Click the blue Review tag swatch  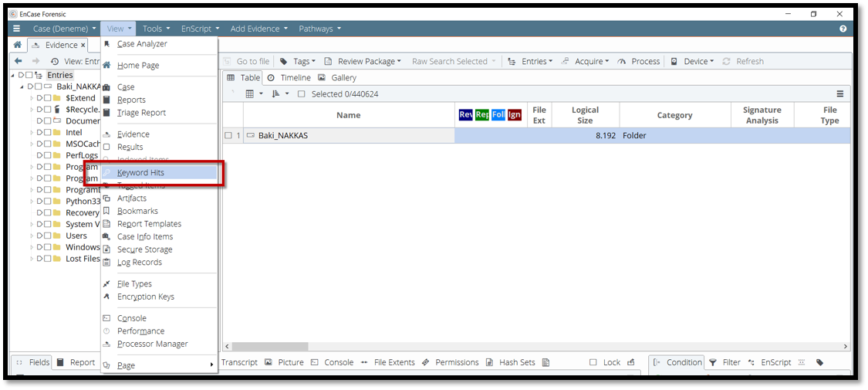tap(465, 115)
